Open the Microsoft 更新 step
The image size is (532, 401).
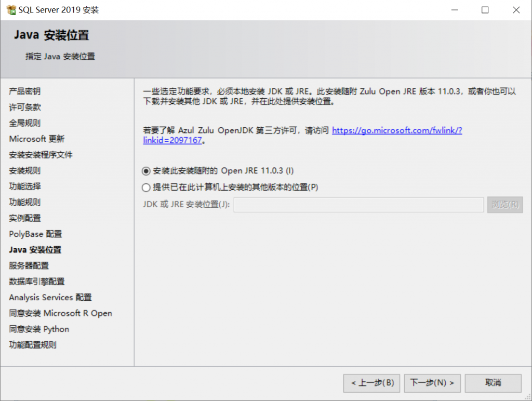(36, 139)
